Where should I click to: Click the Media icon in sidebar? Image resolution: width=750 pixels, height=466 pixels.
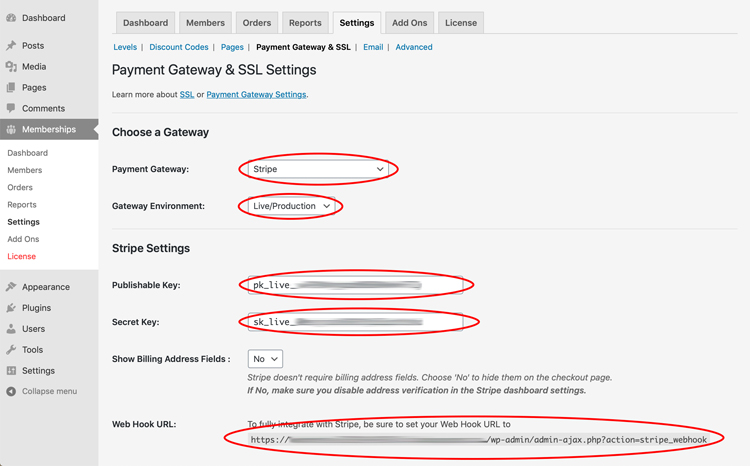(11, 67)
